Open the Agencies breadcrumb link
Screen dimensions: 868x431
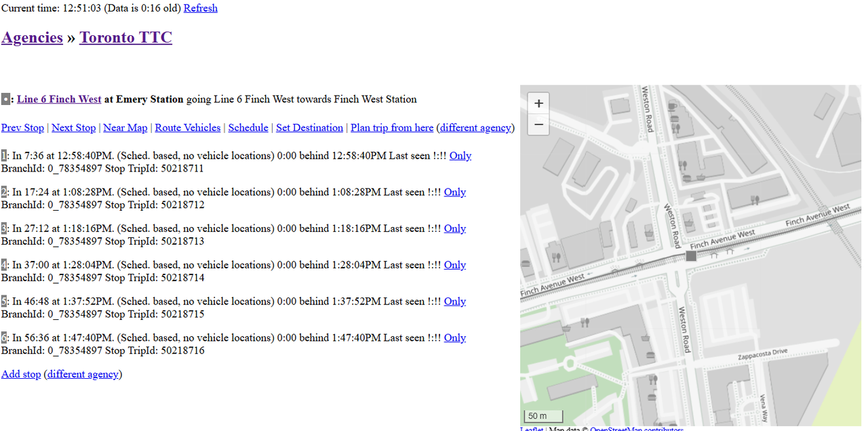(x=32, y=37)
